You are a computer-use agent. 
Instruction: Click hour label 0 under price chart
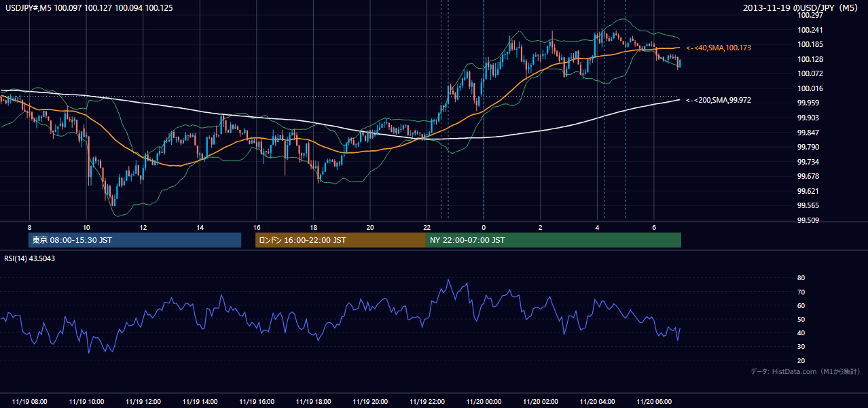point(484,227)
